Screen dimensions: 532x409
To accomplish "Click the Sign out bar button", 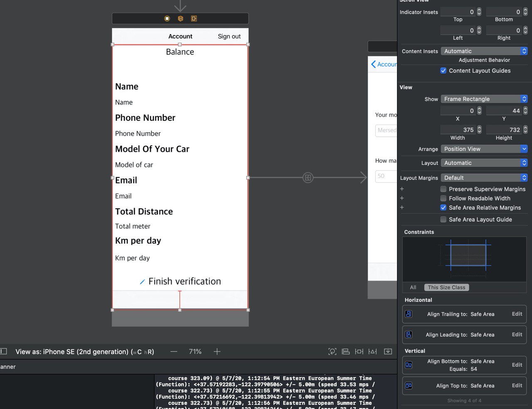I will [x=229, y=36].
